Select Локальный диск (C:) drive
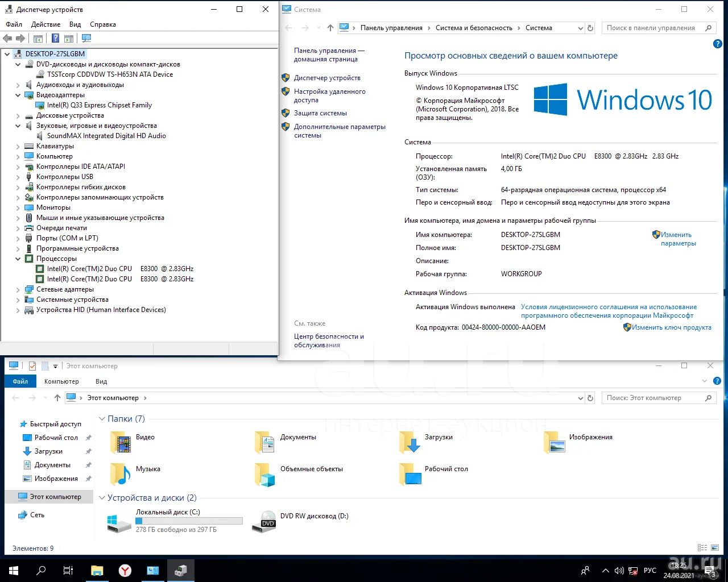 tap(175, 521)
